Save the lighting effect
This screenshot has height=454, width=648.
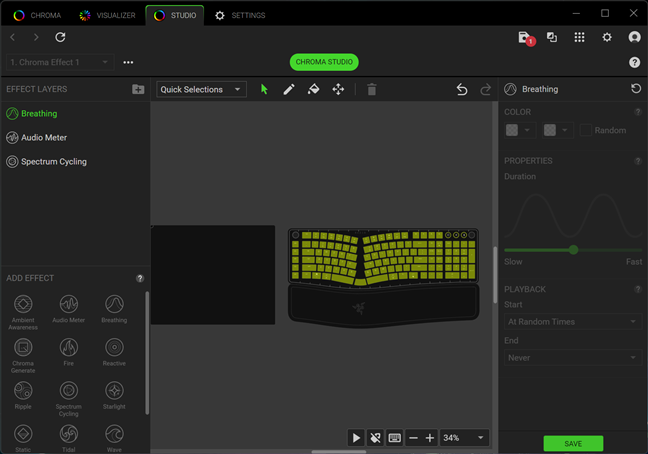(x=573, y=444)
